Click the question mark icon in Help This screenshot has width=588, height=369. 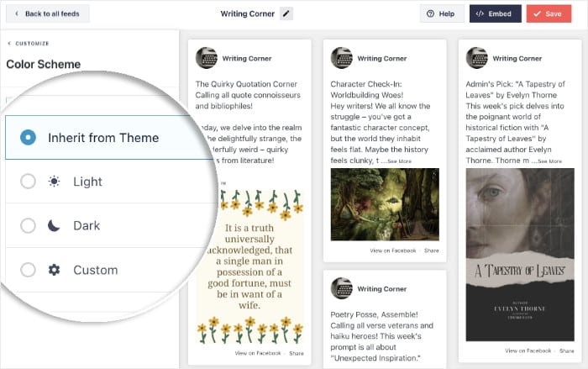(x=430, y=14)
